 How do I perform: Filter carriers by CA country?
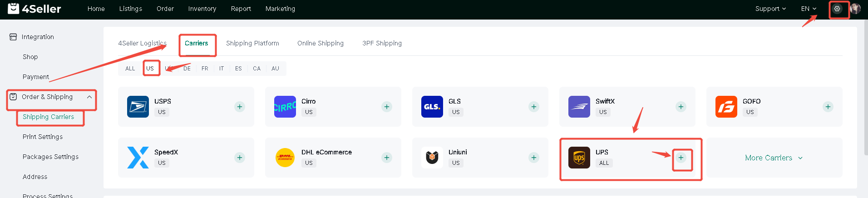[257, 69]
